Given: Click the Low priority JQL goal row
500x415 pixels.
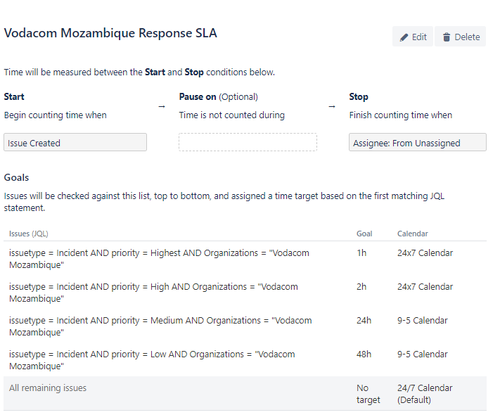Looking at the screenshot, I should 245,360.
